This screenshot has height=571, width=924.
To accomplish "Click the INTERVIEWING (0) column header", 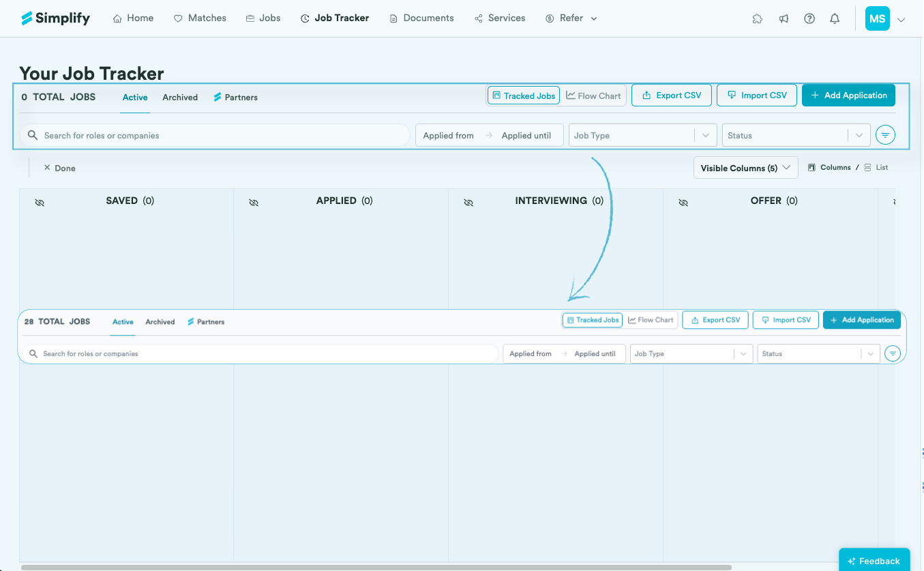I will point(559,201).
